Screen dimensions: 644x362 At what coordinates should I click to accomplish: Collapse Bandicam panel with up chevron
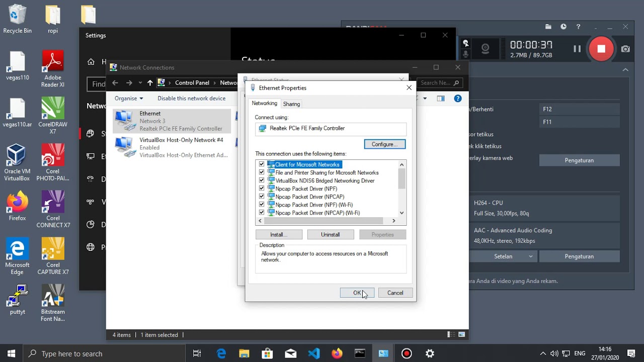(625, 70)
